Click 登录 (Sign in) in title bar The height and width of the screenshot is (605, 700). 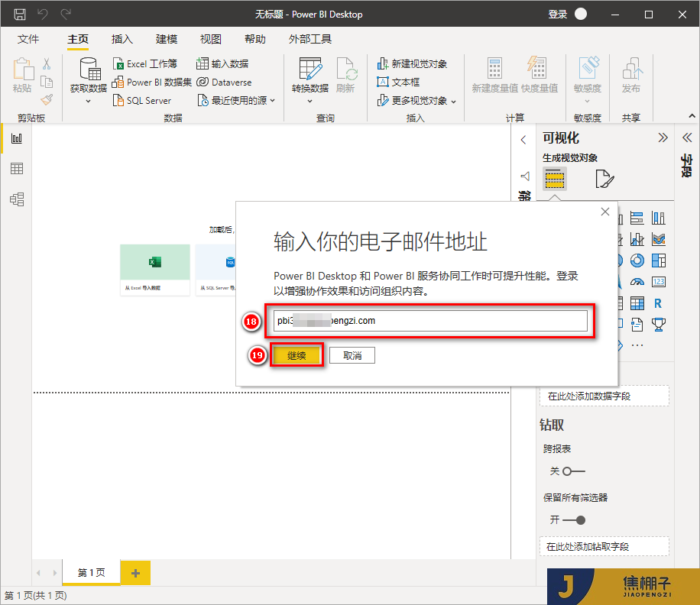click(x=558, y=15)
